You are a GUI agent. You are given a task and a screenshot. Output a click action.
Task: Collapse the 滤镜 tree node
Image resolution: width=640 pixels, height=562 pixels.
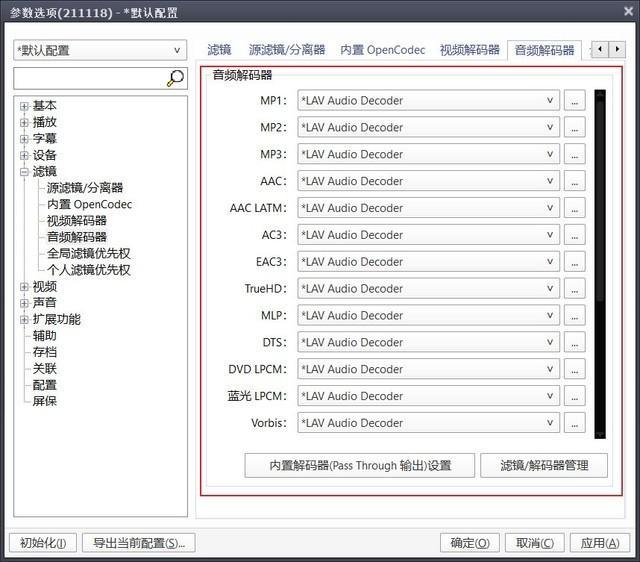tap(24, 172)
